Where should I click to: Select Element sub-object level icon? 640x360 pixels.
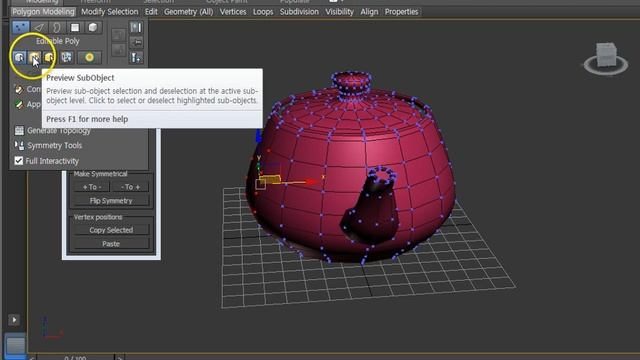tap(93, 27)
